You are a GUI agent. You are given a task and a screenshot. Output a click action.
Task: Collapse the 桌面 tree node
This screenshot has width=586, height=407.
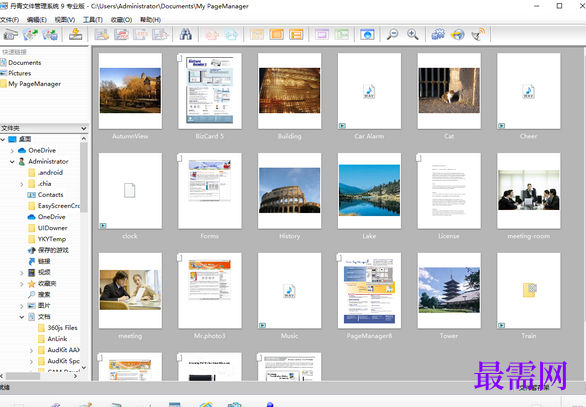click(x=3, y=139)
